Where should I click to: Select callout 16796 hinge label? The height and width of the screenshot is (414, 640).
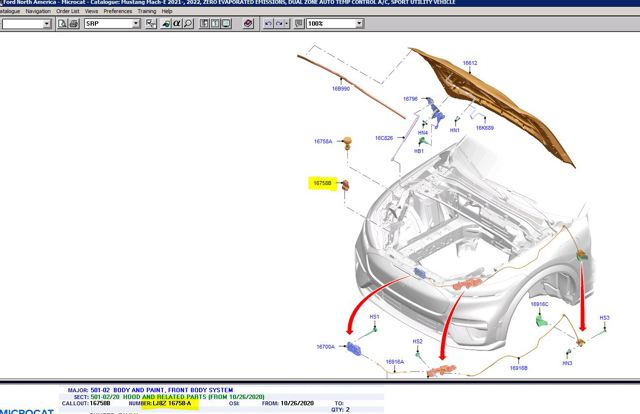click(x=410, y=99)
